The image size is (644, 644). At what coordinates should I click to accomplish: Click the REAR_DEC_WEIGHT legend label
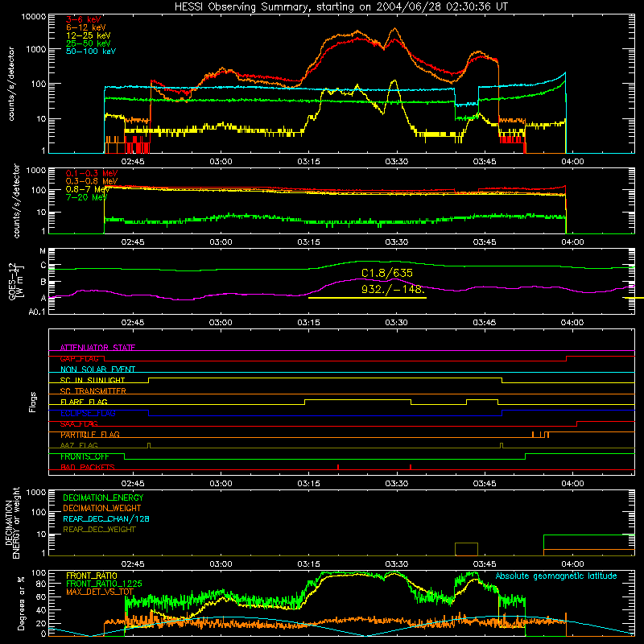99,530
